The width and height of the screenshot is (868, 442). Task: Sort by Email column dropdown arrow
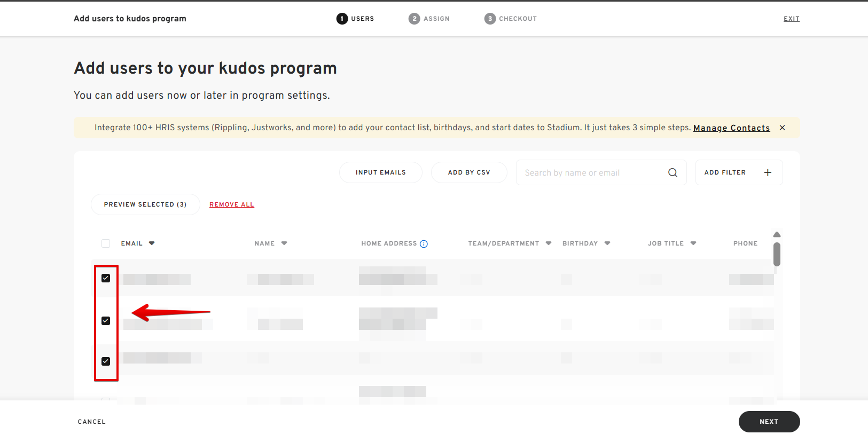click(x=152, y=243)
